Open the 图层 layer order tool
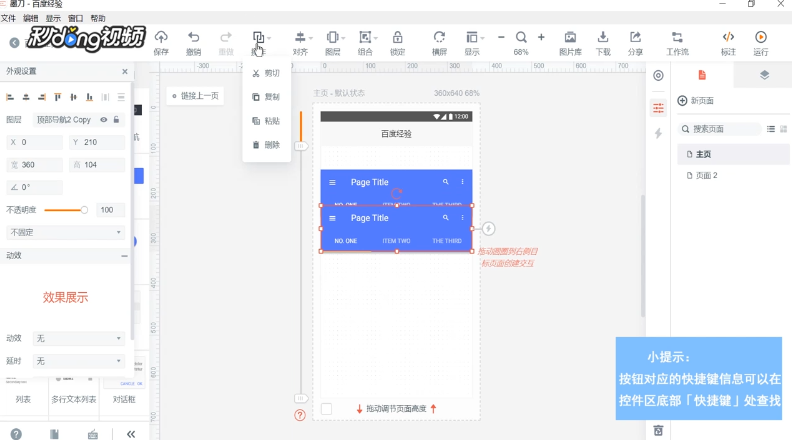792x440 pixels. click(332, 37)
